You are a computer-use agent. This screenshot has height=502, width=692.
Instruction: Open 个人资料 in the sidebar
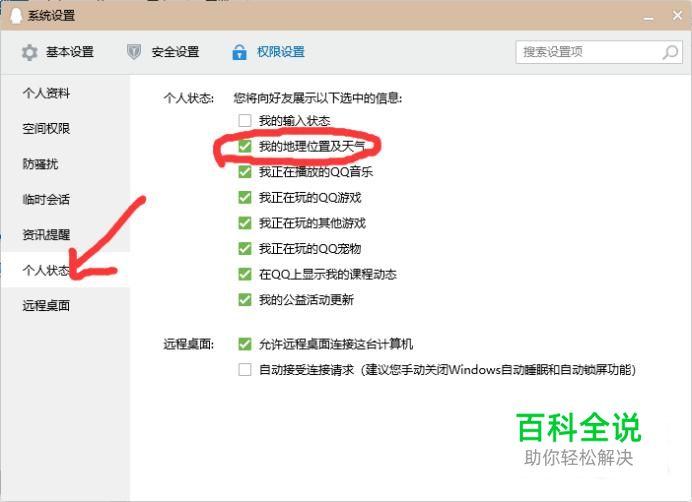coord(65,93)
